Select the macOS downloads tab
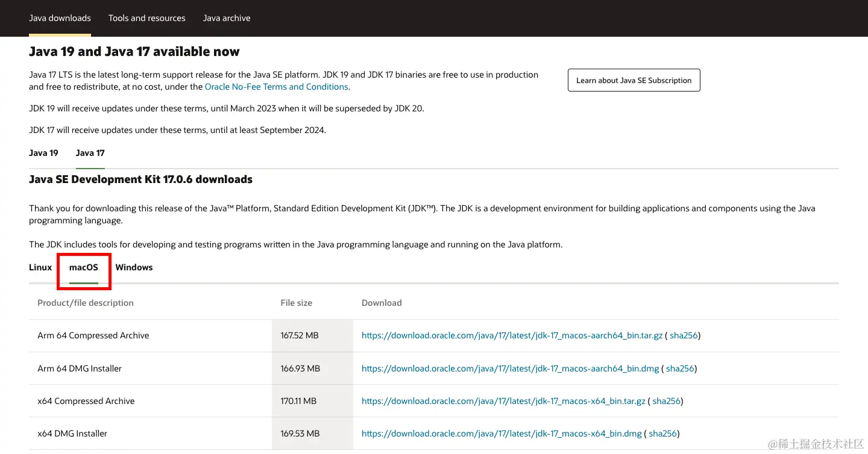 [84, 267]
